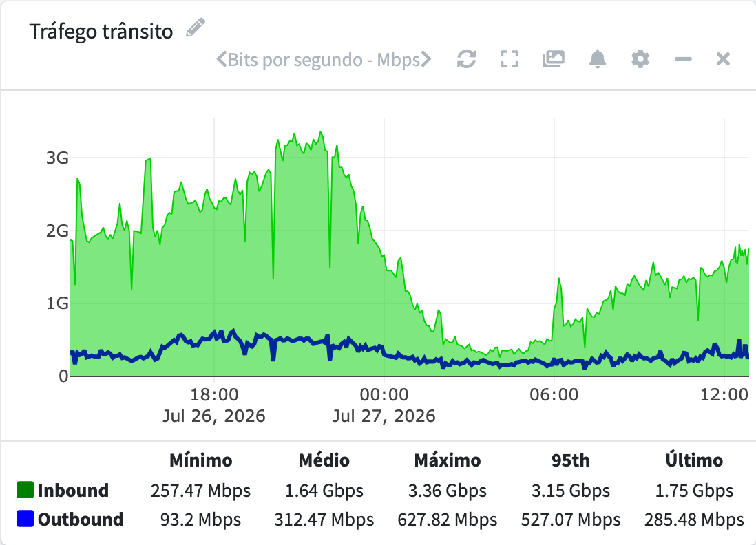Click the blue Outbound color swatch
Screen dimensions: 756x545
coord(25,518)
